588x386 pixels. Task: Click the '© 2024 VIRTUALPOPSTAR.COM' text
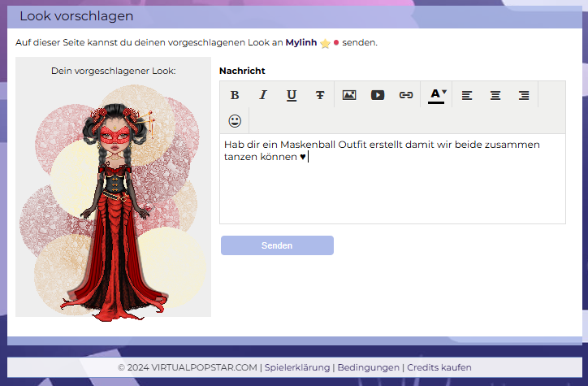(188, 367)
